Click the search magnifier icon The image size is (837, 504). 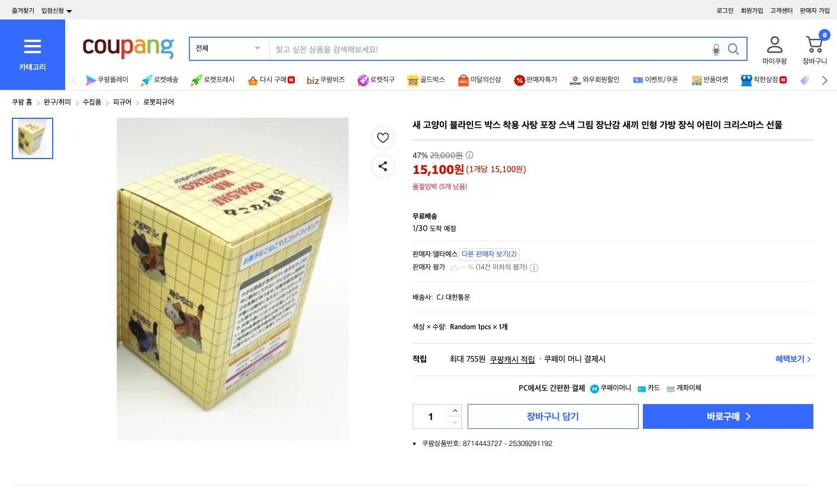click(733, 49)
